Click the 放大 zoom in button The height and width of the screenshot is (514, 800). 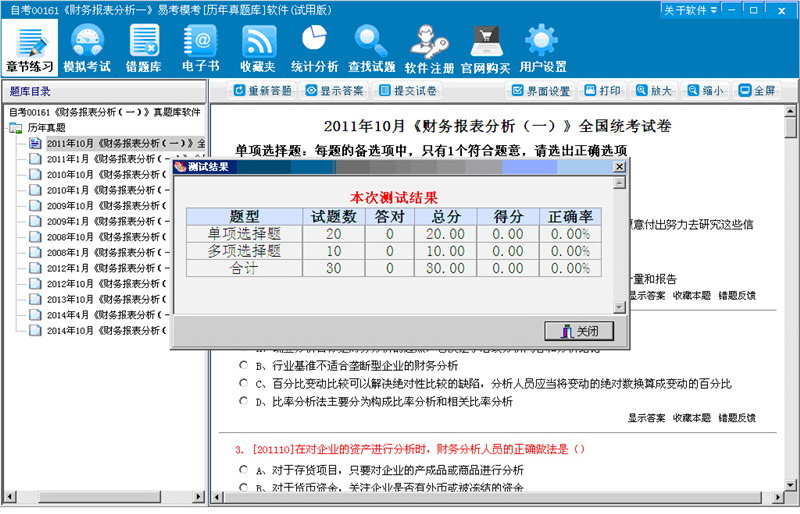(654, 91)
